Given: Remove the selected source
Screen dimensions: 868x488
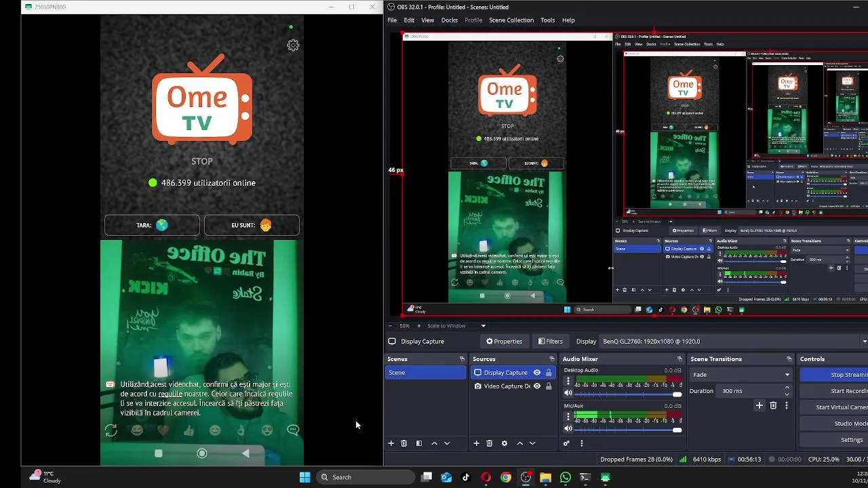Looking at the screenshot, I should coord(490,443).
